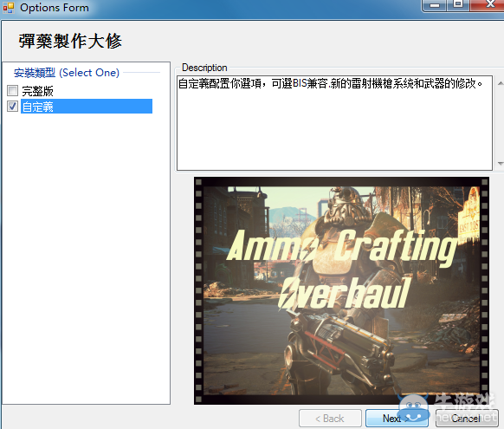Click the Description label
This screenshot has width=504, height=429.
[x=204, y=68]
